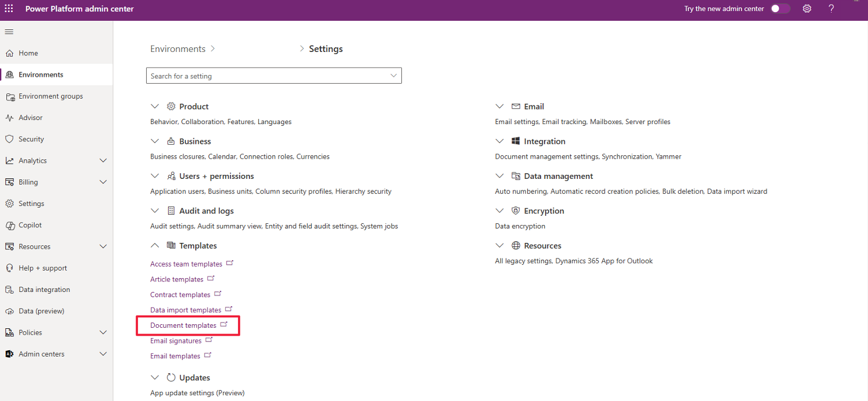Click the external-link icon beside Email signatures

point(209,340)
